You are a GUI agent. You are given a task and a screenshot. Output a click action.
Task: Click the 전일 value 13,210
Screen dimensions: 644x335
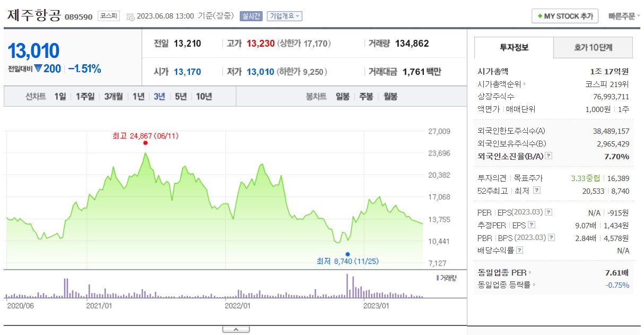tap(187, 44)
